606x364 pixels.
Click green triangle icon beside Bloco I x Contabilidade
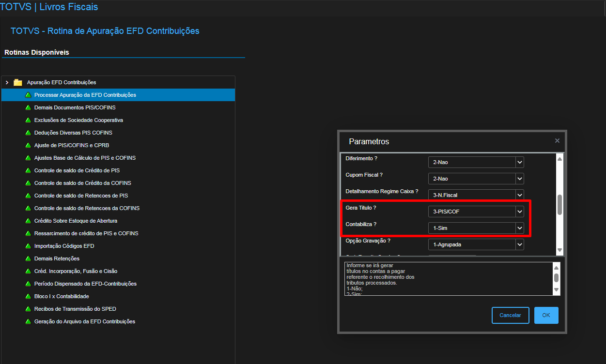click(28, 296)
